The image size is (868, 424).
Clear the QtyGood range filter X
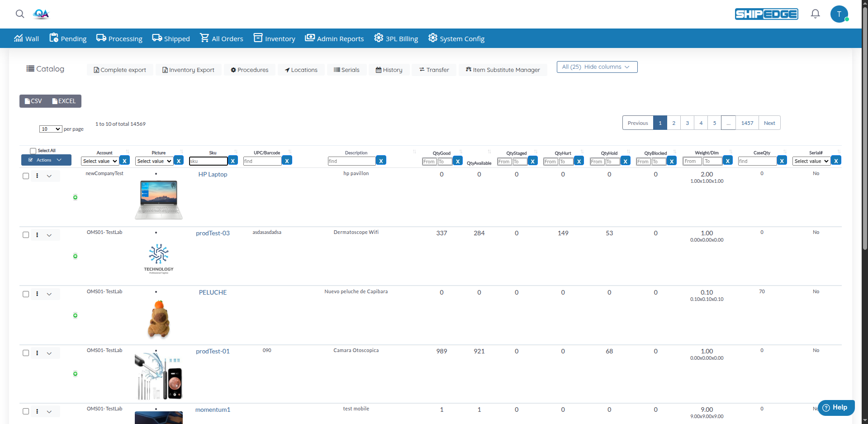458,161
